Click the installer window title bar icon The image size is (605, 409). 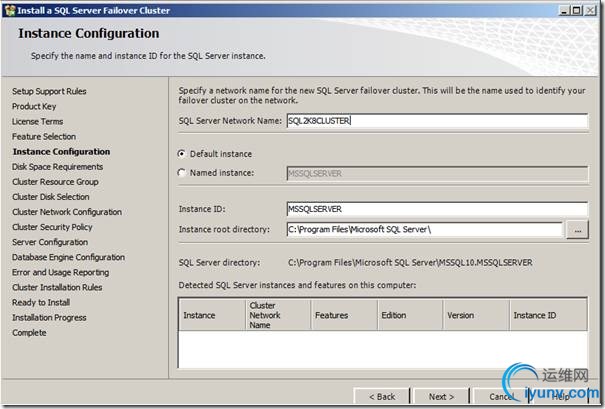[x=9, y=9]
